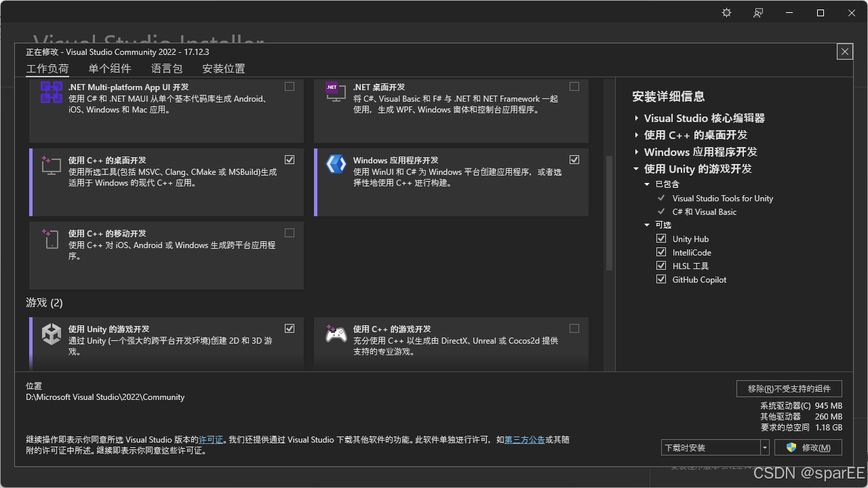Uncheck the Unity Hub optional component
868x488 pixels.
click(661, 239)
